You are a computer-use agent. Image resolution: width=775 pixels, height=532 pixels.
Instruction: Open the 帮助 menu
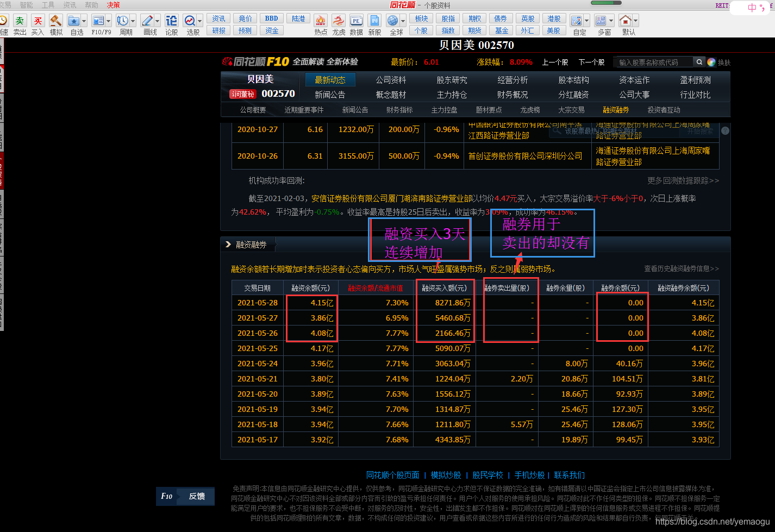click(92, 5)
